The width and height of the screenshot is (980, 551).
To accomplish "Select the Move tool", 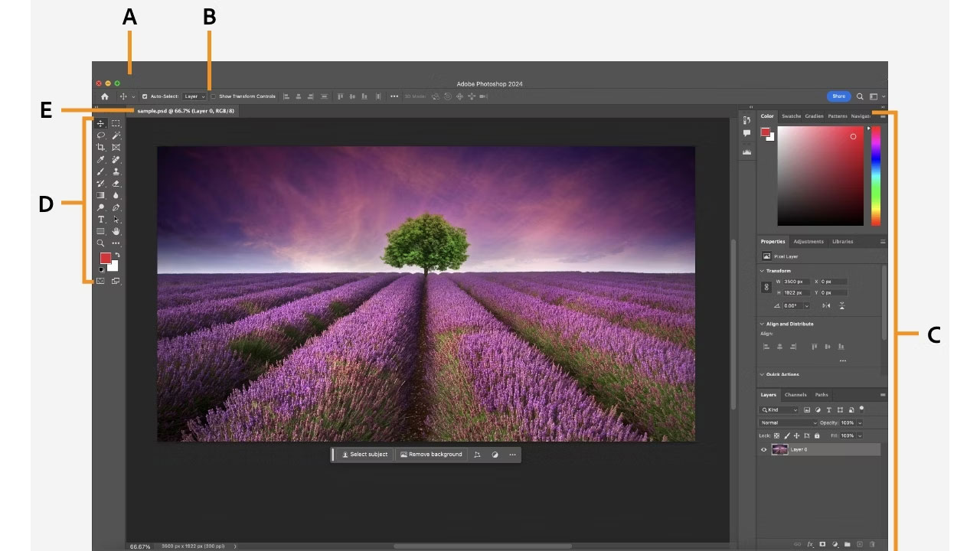I will click(102, 124).
